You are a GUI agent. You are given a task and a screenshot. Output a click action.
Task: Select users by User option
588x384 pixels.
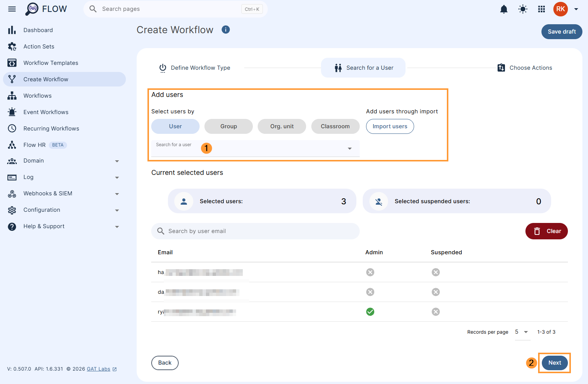coord(175,126)
